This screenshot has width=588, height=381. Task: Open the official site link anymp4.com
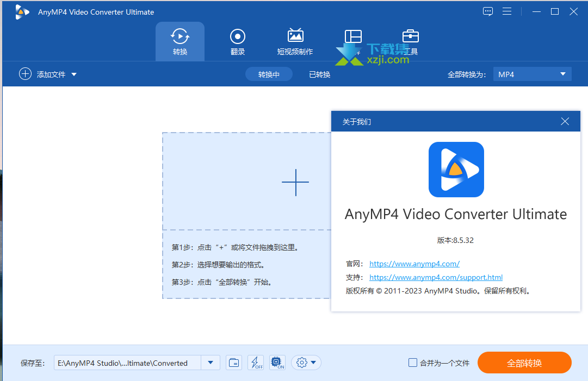[414, 264]
